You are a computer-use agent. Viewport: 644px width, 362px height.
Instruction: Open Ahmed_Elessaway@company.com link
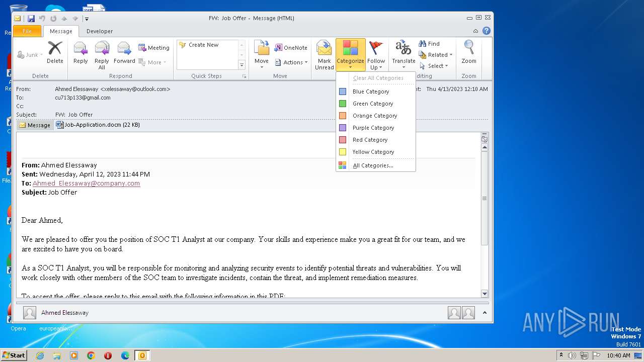coord(86,184)
